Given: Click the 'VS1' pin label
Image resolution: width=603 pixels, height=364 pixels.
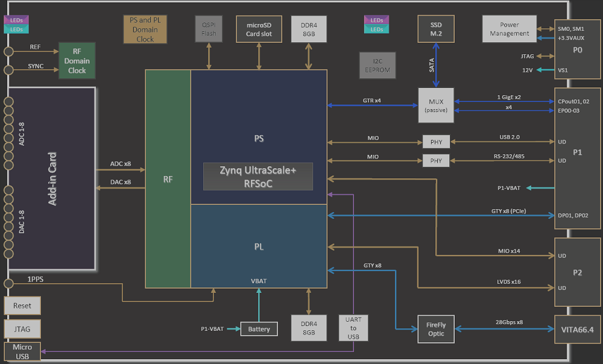Looking at the screenshot, I should (563, 71).
